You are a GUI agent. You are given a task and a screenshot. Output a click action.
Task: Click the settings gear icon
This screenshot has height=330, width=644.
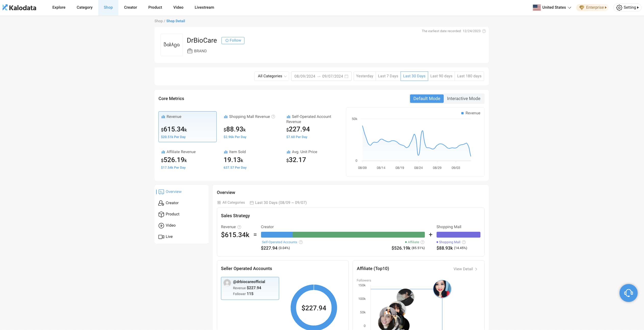coord(619,8)
